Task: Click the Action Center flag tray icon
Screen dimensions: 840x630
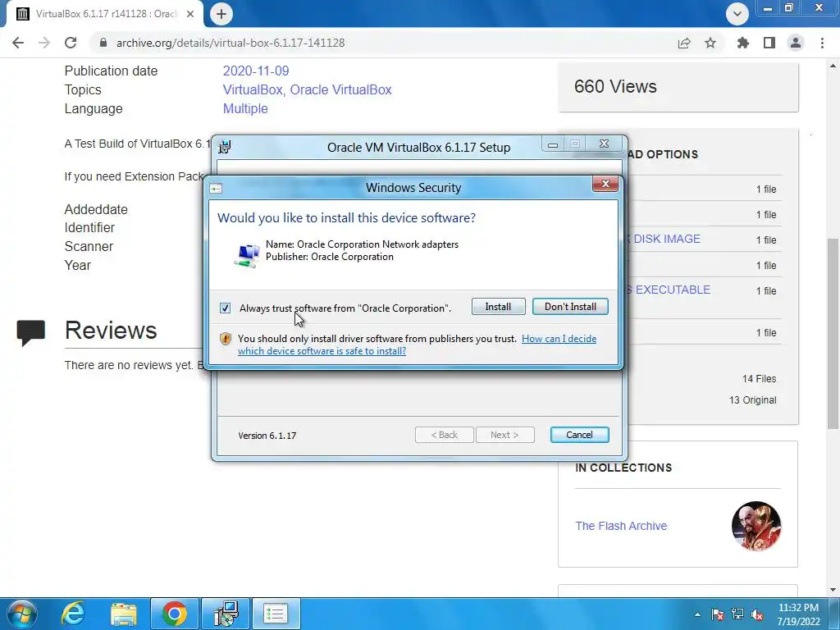Action: click(x=717, y=614)
